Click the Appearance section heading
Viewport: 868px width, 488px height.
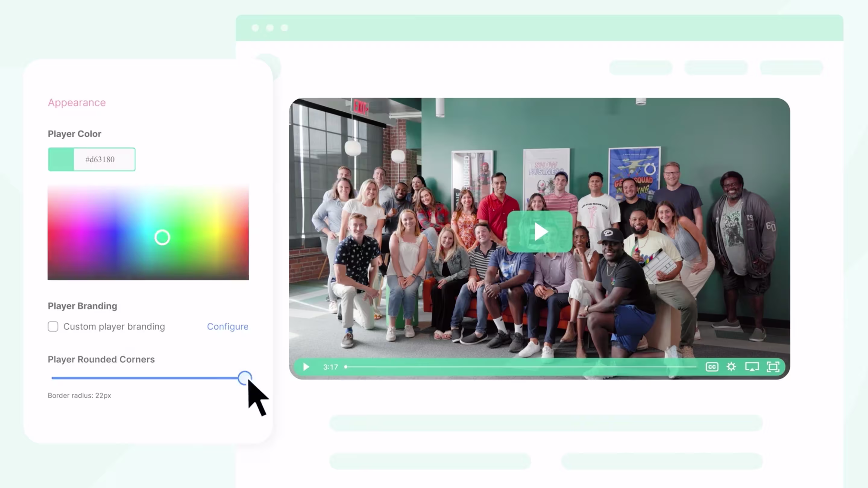pos(77,102)
